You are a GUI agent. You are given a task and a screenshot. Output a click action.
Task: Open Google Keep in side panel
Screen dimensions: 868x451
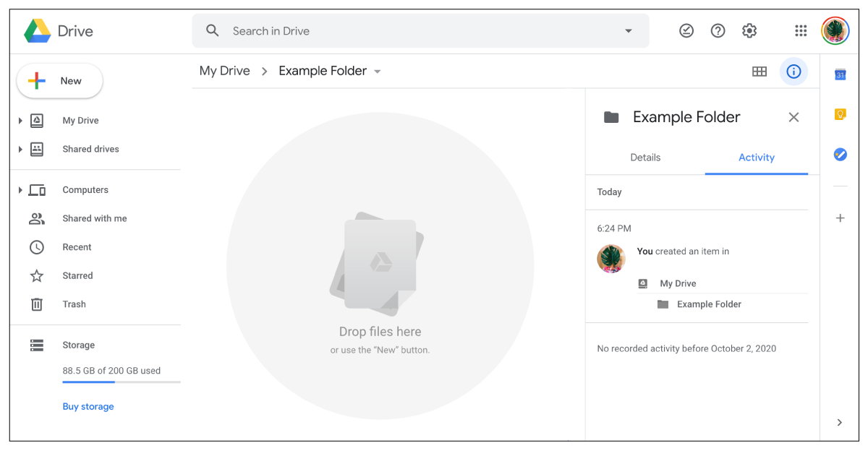tap(840, 114)
